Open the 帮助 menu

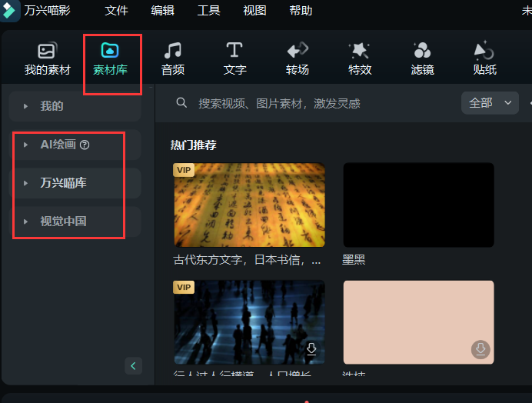pos(301,11)
